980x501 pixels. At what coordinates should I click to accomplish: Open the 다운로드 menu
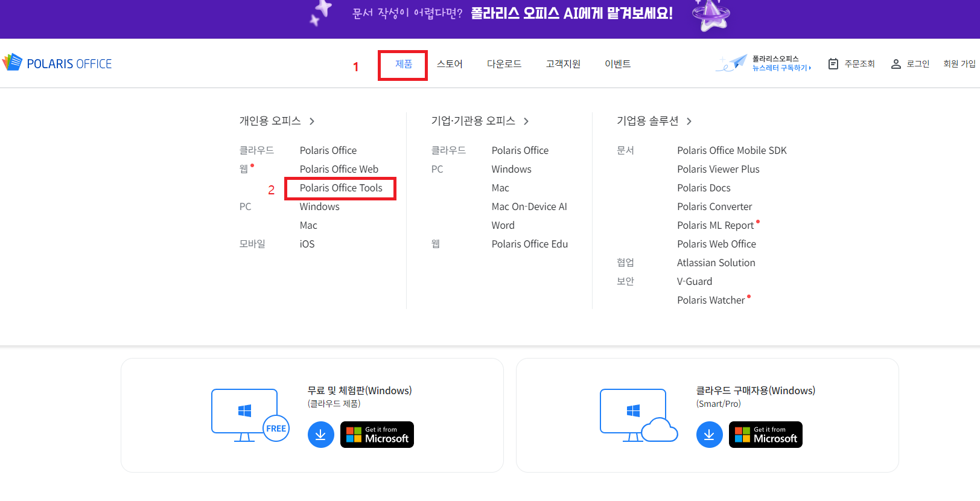(504, 64)
